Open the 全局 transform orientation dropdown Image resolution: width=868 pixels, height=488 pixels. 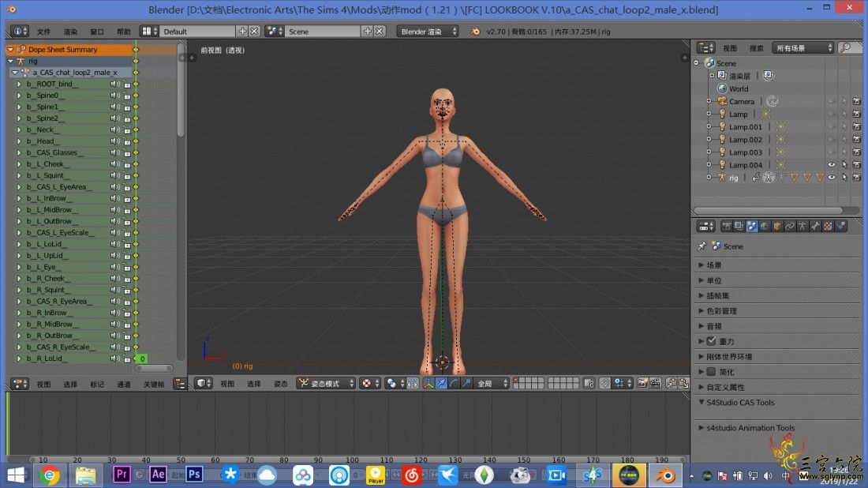coord(492,383)
